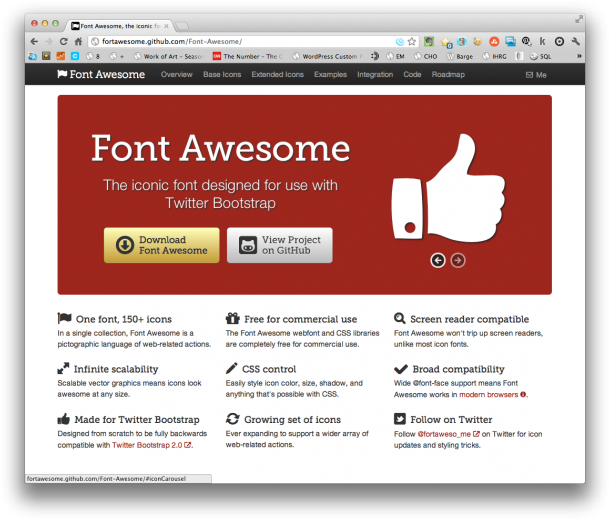Click the browser forward arrow
The image size is (609, 519).
coord(49,42)
